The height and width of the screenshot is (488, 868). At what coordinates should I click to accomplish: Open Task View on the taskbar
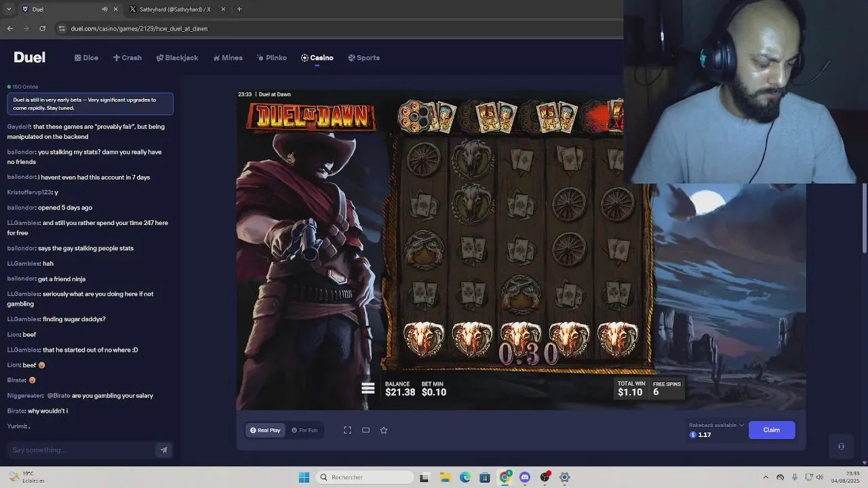tap(424, 477)
